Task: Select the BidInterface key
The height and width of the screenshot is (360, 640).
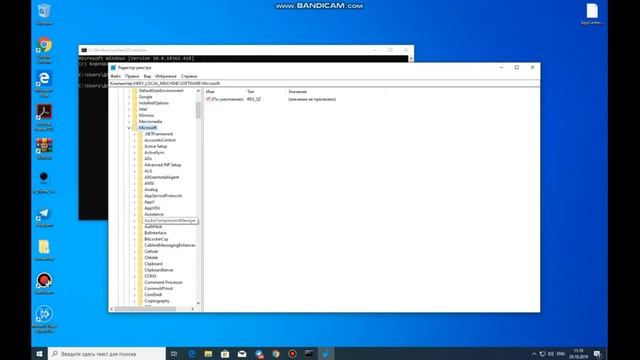Action: [155, 233]
